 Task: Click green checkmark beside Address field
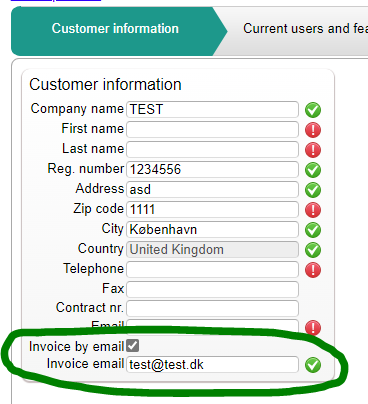tap(313, 190)
